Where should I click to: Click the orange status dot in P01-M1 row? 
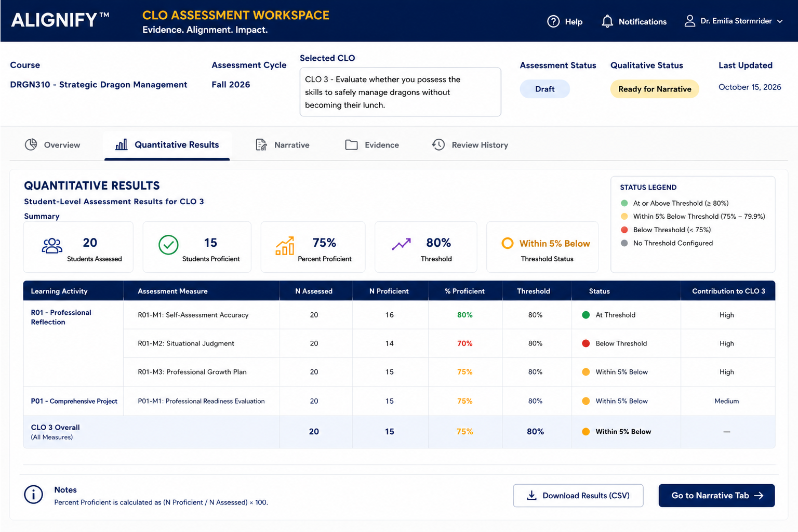(x=586, y=401)
